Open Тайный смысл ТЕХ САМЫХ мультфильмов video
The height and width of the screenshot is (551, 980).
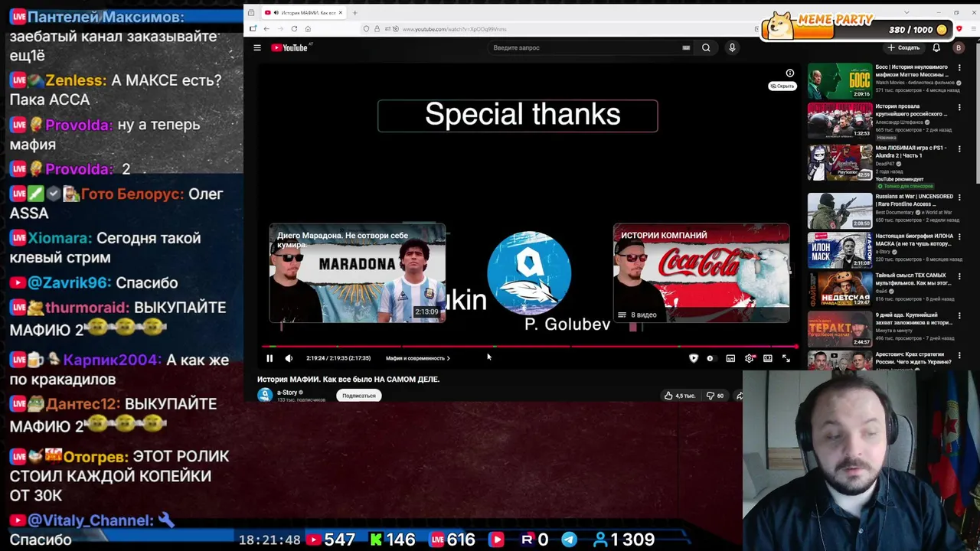[x=840, y=289]
